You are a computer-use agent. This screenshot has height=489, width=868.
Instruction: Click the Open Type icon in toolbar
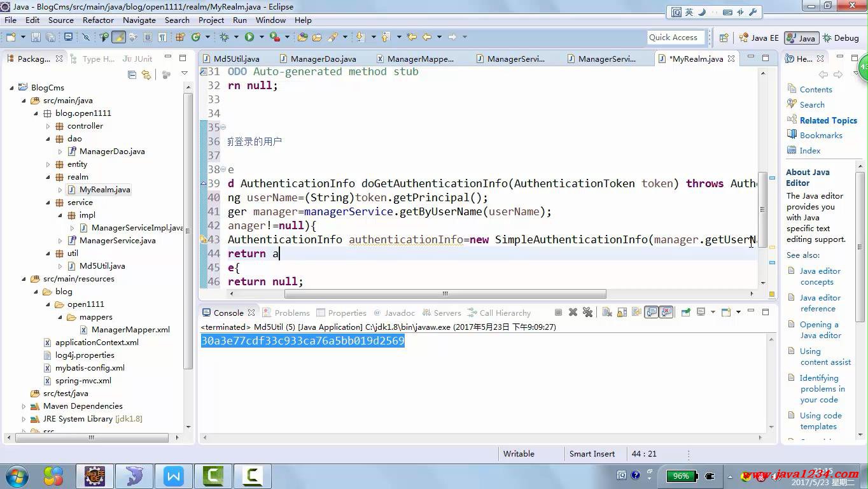pyautogui.click(x=302, y=37)
